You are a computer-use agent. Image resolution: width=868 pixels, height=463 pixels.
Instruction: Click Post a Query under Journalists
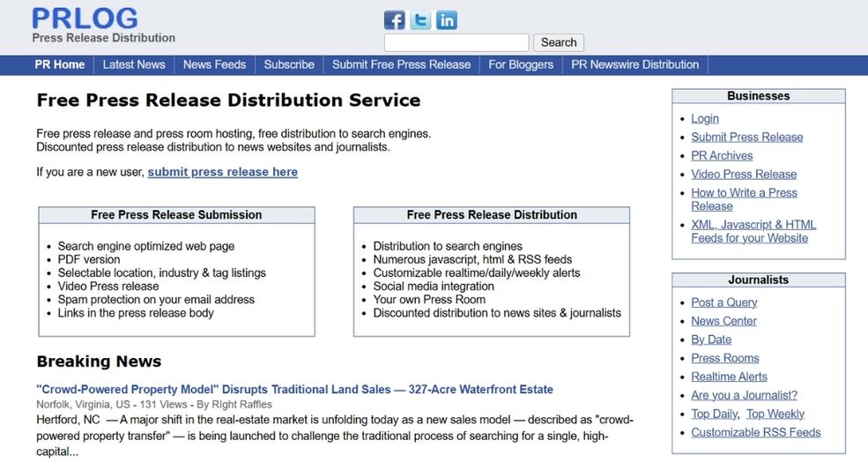724,302
